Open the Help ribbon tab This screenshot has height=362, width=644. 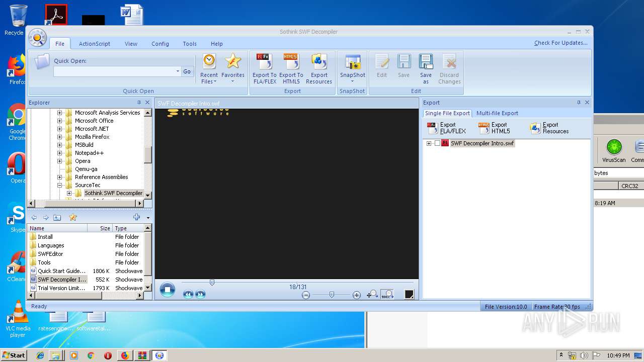(x=217, y=44)
